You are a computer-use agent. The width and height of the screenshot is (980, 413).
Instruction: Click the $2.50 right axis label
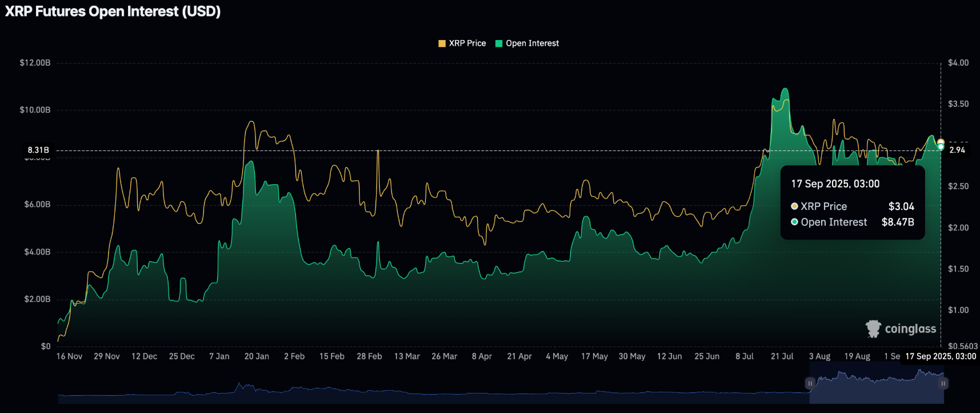pos(958,186)
